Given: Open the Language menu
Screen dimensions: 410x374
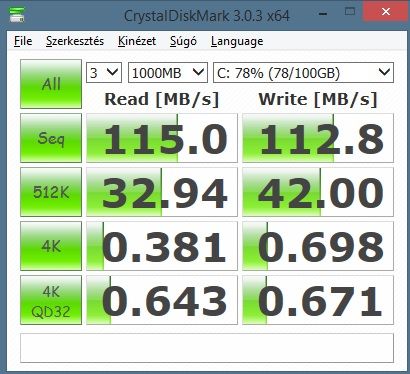Looking at the screenshot, I should pyautogui.click(x=237, y=41).
